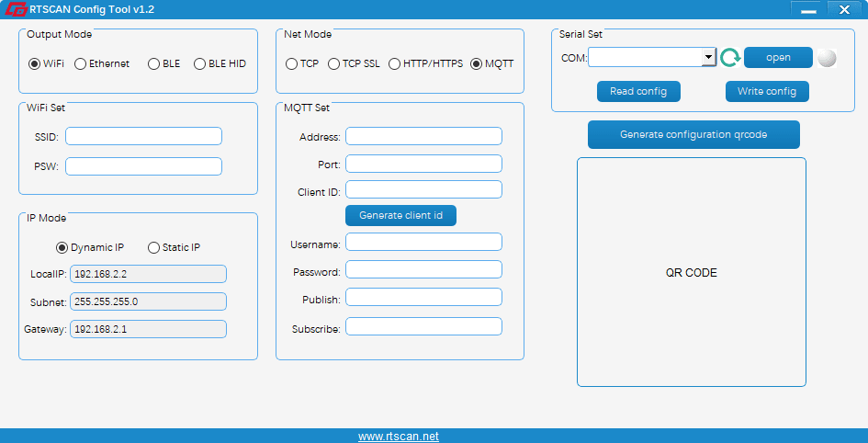Select TCP SSL net mode
Image resolution: width=868 pixels, height=443 pixels.
click(x=334, y=64)
